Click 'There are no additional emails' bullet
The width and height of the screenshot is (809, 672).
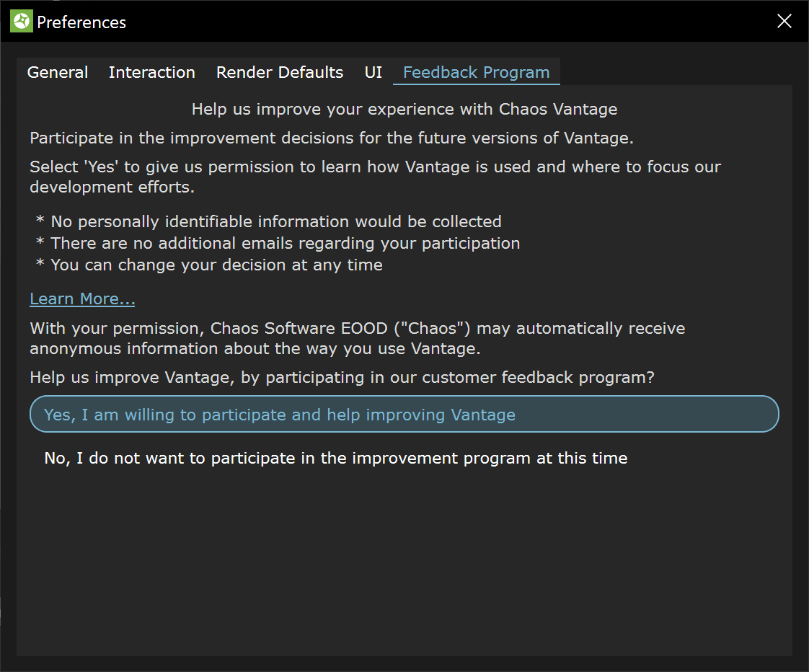click(278, 243)
